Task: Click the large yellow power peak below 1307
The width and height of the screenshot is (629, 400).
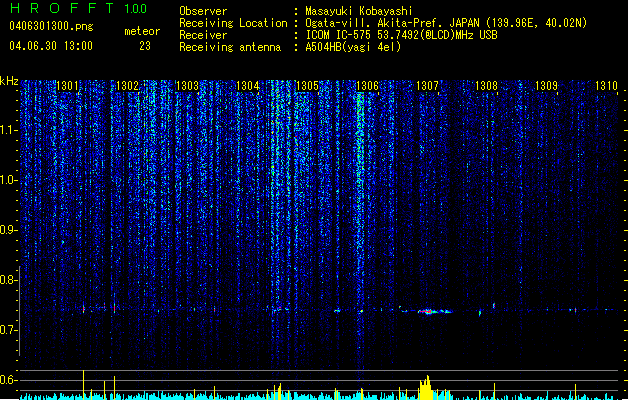Action: click(x=426, y=388)
